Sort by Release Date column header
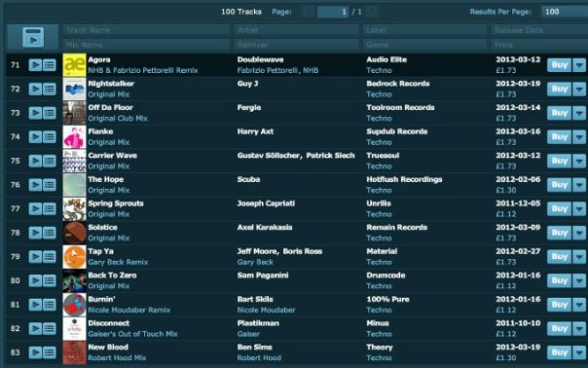This screenshot has height=368, width=588. pyautogui.click(x=540, y=30)
